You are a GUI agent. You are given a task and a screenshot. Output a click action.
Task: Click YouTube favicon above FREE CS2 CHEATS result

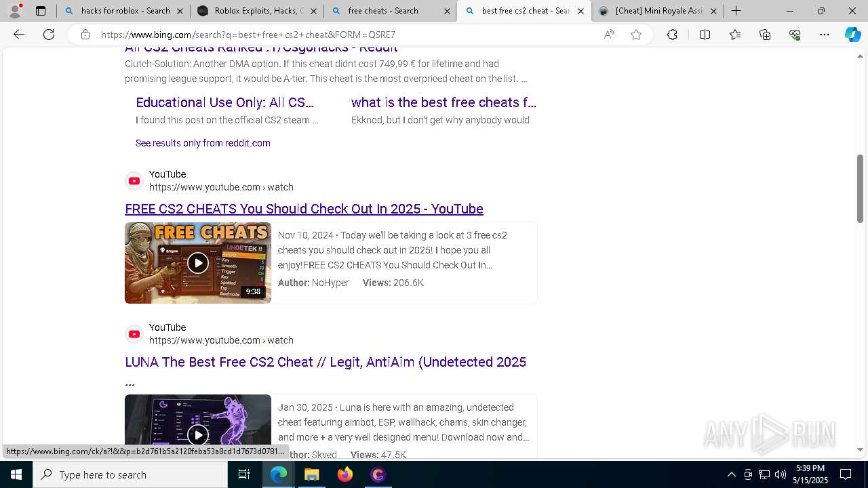coord(134,181)
